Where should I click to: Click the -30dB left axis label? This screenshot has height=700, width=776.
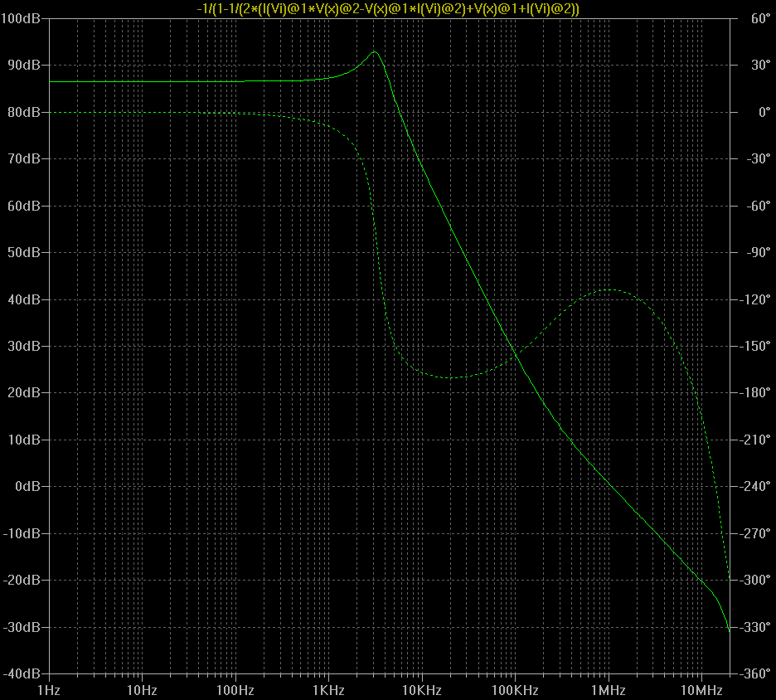point(22,627)
